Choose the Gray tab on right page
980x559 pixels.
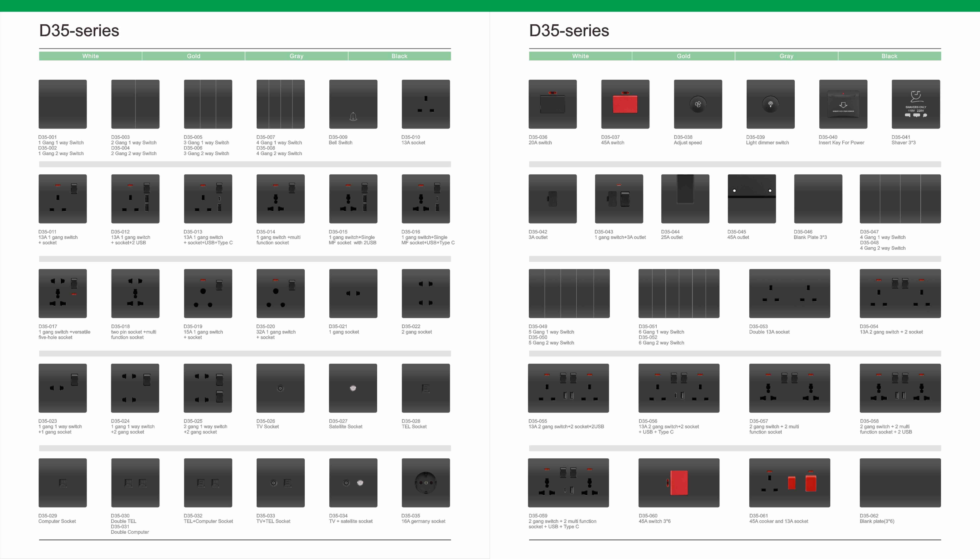[x=787, y=56]
